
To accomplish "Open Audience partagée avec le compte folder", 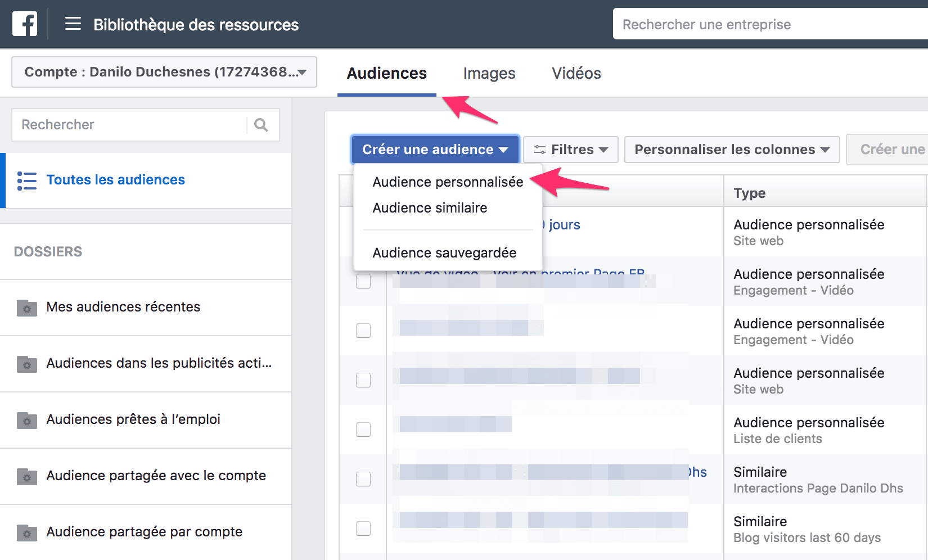I will (x=146, y=476).
